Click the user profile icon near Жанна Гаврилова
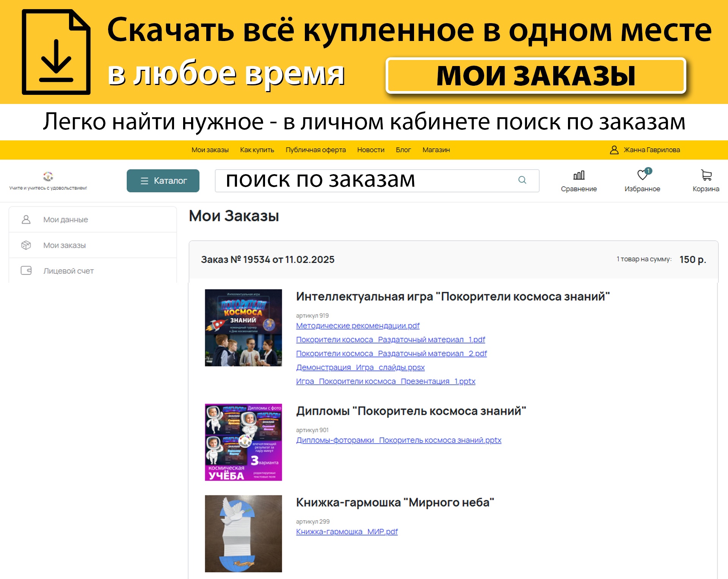Viewport: 728px width, 579px height. coord(614,150)
